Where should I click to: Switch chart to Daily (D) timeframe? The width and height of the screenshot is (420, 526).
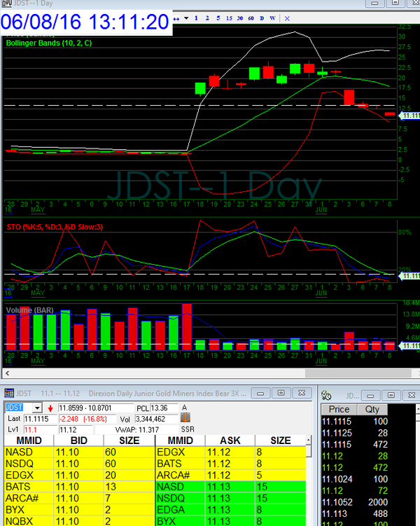[x=262, y=18]
